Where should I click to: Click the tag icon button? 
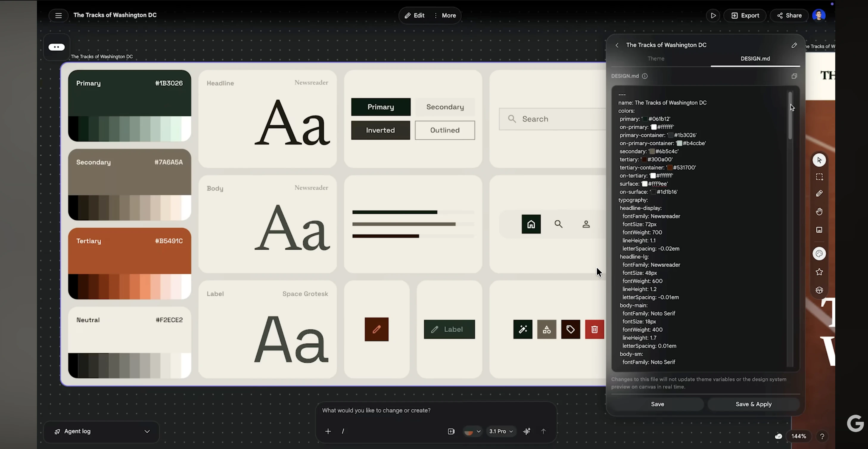coord(570,329)
